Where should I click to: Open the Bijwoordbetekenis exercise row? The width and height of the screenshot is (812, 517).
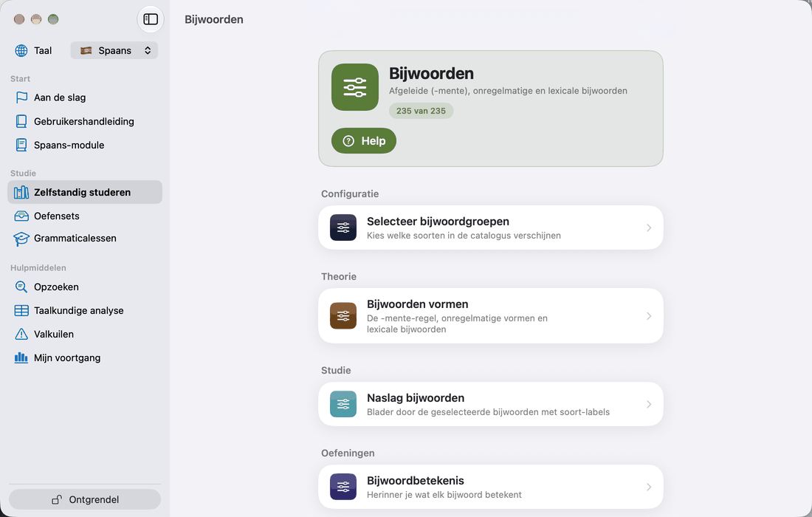coord(490,487)
